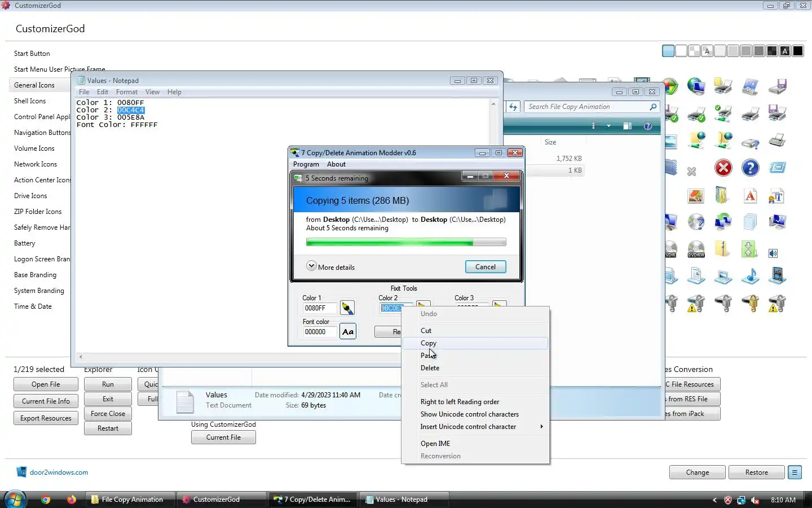Show hidden system tray icons
Image resolution: width=812 pixels, height=508 pixels.
[714, 500]
